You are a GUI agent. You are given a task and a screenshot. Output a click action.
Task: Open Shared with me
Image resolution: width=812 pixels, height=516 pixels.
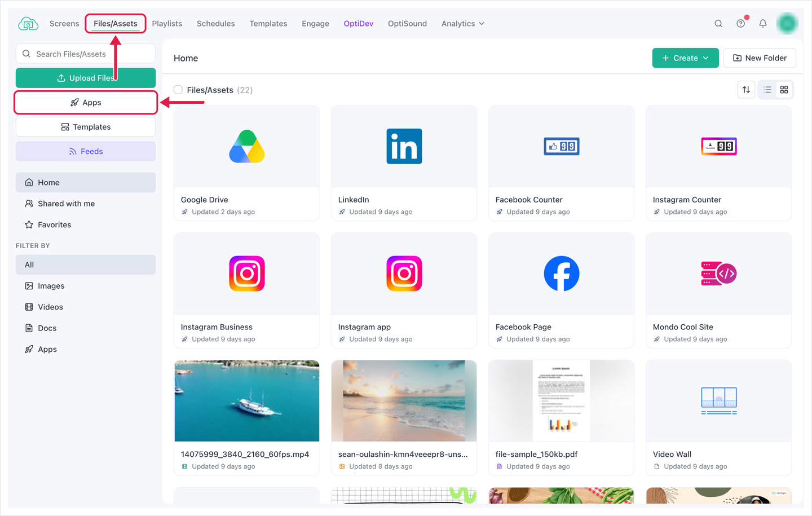pos(86,204)
